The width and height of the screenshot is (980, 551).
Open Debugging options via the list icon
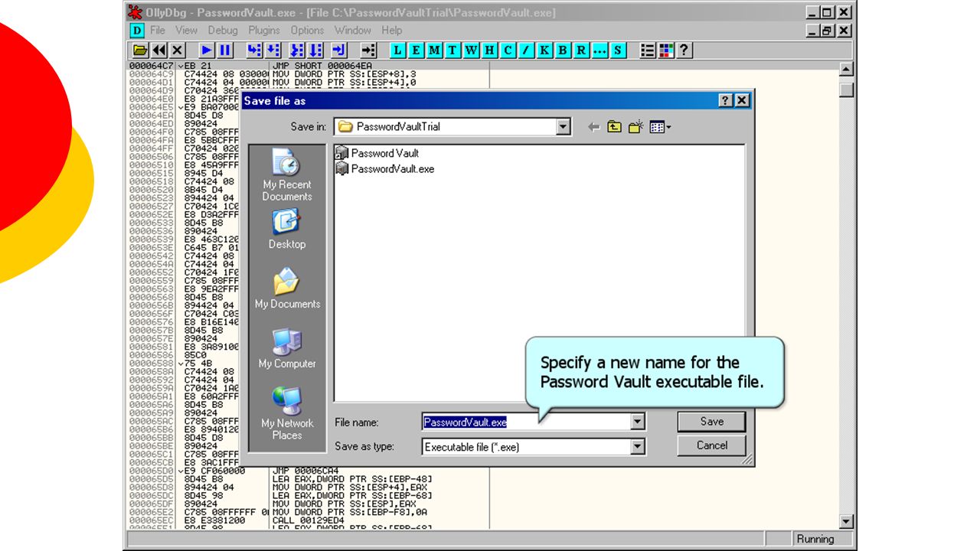[648, 51]
